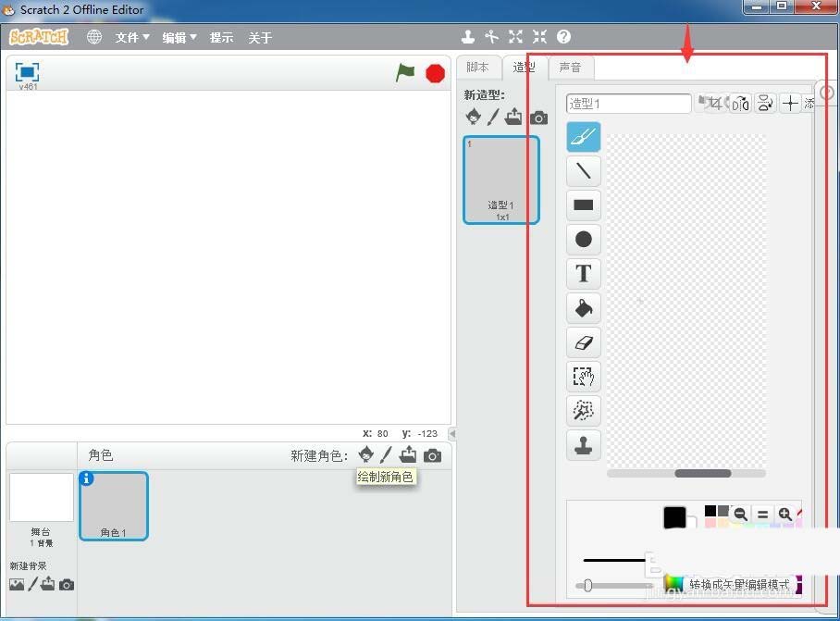Screen dimensions: 840x621
Task: Open the 文件 menu
Action: pos(131,38)
